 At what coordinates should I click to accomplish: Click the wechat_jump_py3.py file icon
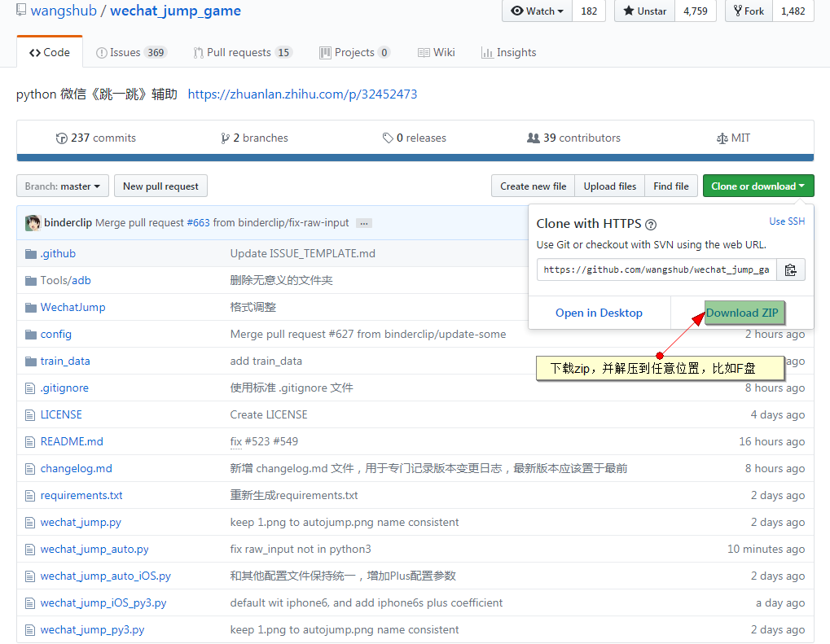(30, 630)
